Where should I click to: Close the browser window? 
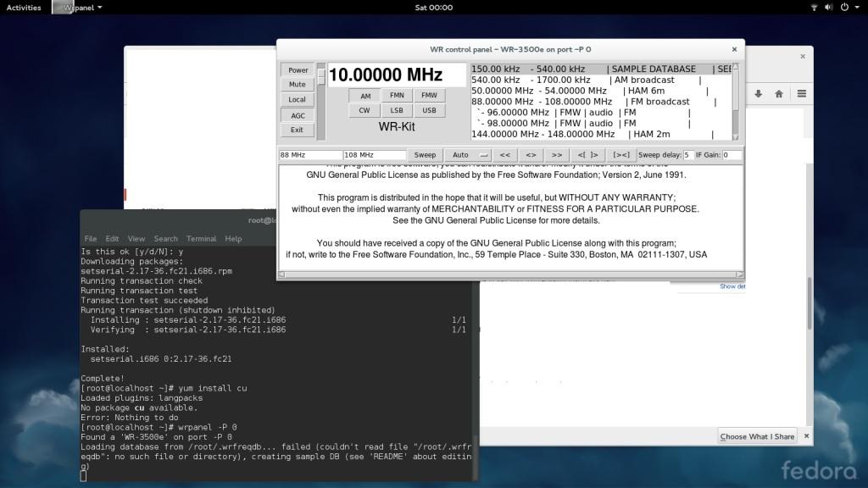[x=803, y=57]
